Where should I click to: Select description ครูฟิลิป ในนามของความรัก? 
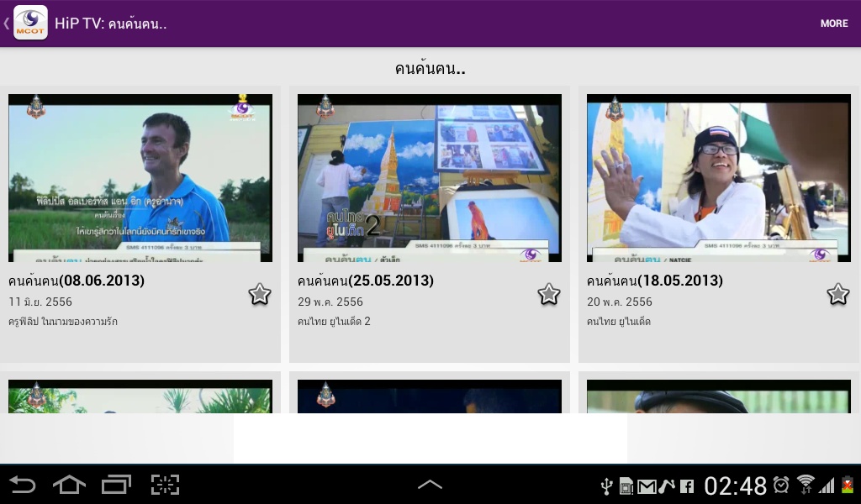tap(62, 322)
